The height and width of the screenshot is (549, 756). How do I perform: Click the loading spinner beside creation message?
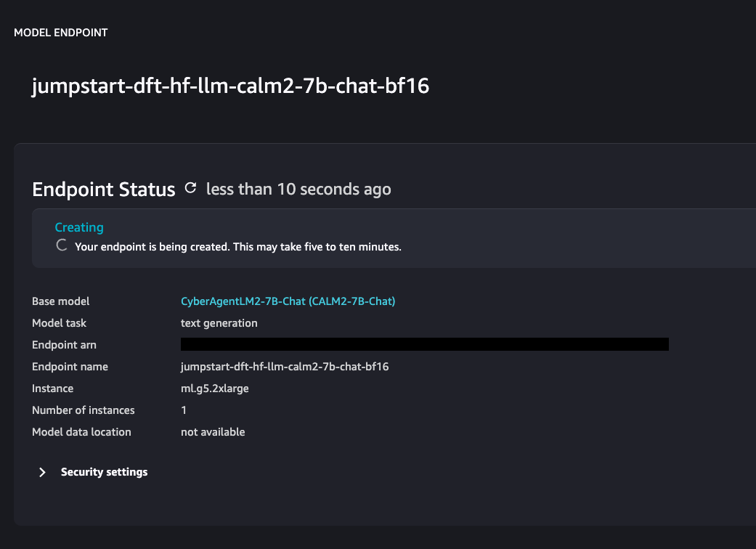(x=61, y=245)
